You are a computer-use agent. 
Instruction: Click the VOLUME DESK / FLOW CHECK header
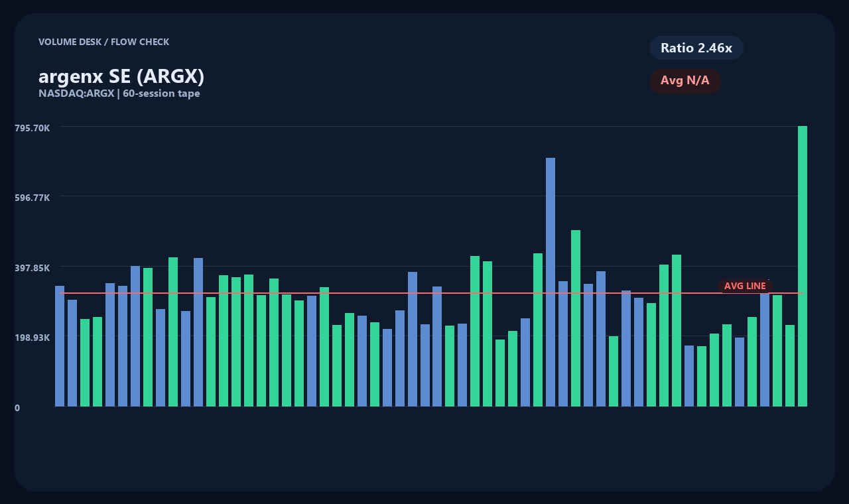(104, 42)
